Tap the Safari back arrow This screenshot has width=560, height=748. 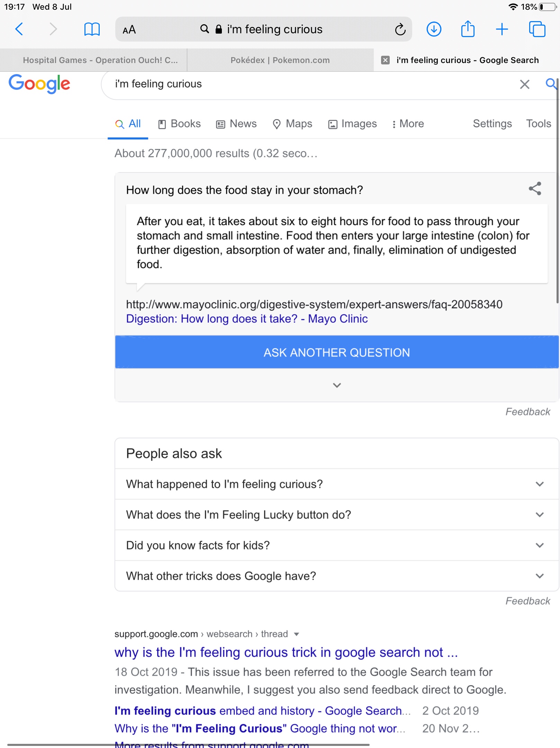(19, 29)
